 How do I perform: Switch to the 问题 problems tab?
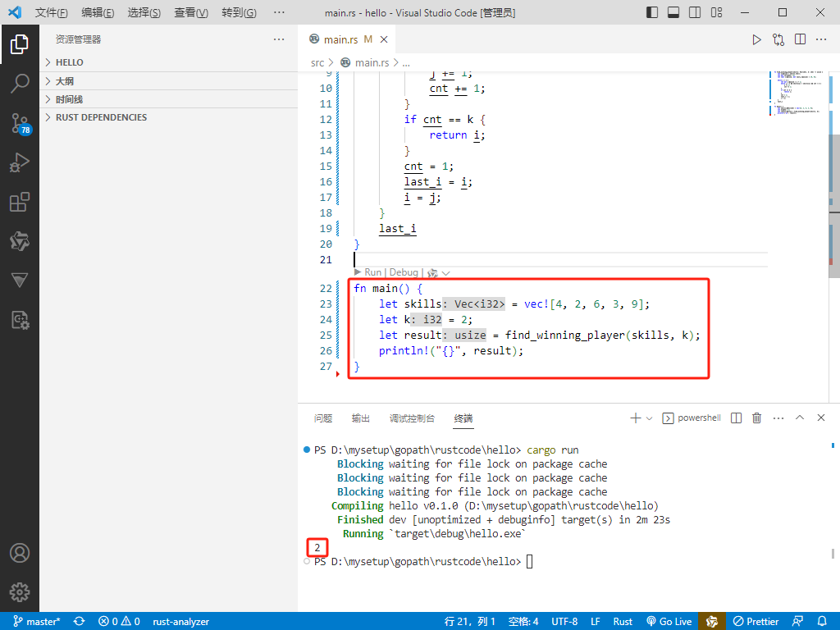(x=323, y=418)
